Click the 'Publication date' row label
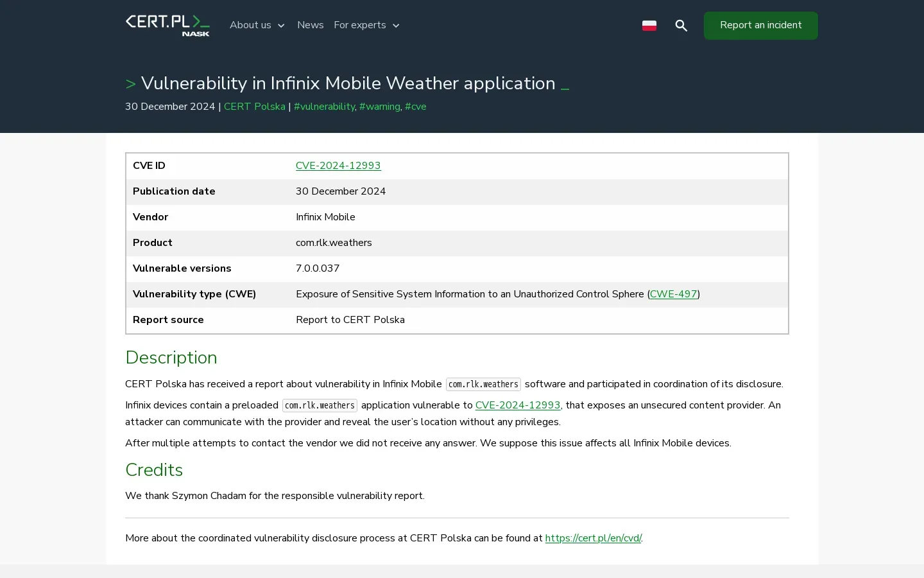 [x=174, y=191]
